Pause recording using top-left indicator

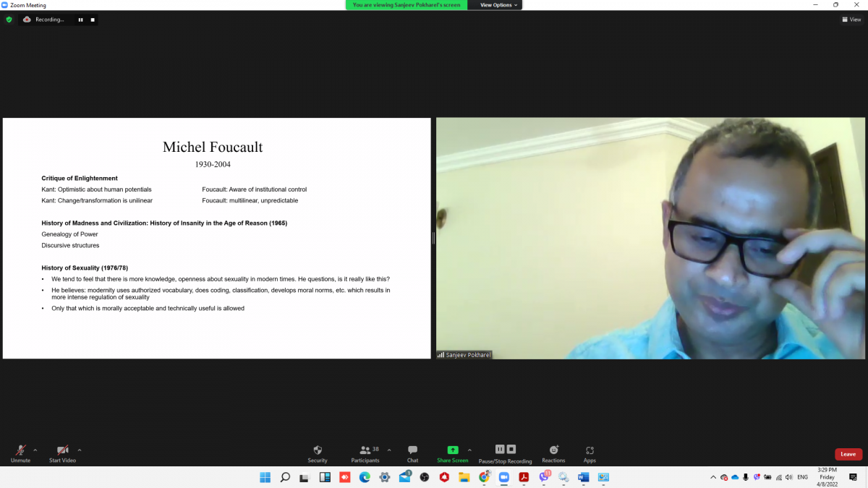pos(80,20)
